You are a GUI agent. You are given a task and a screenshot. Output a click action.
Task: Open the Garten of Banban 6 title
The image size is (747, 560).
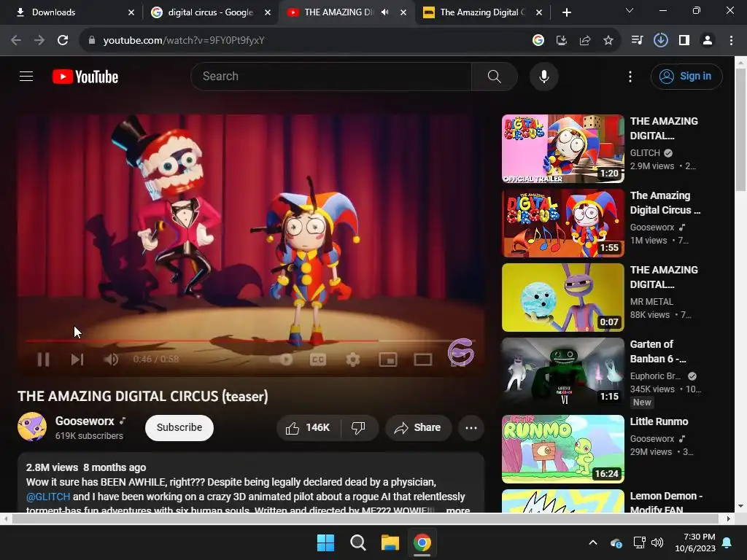tap(659, 351)
